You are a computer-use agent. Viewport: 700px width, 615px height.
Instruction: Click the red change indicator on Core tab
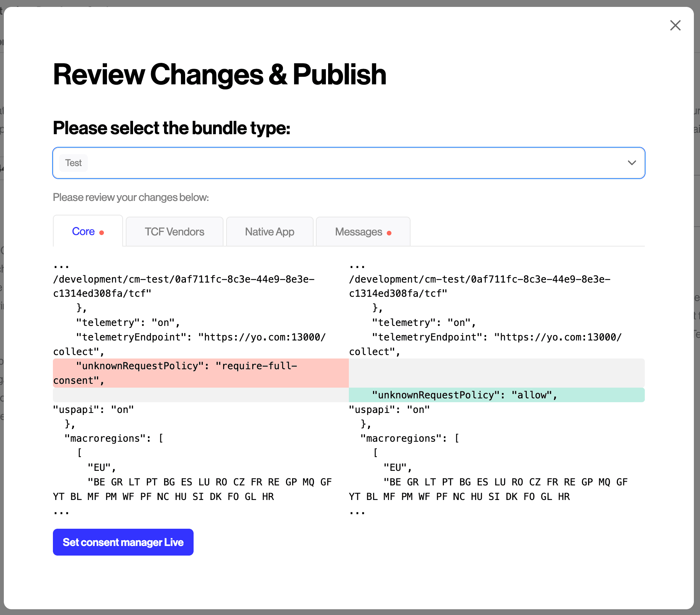[101, 232]
